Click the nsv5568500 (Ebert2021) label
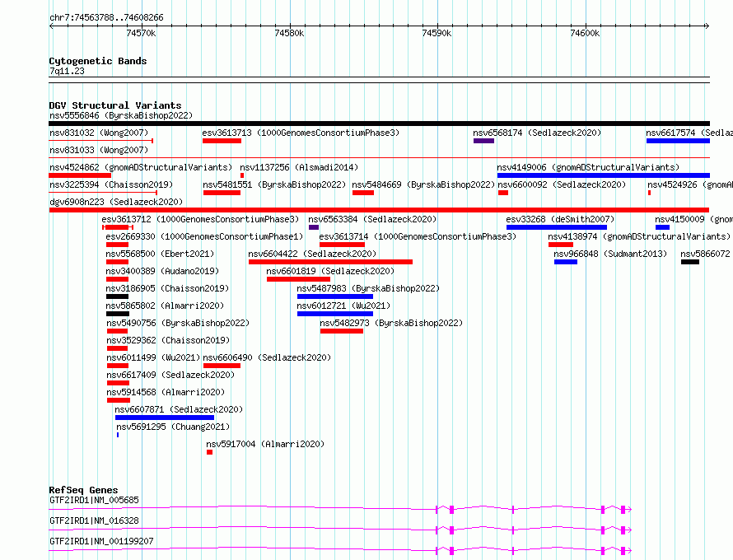The image size is (733, 560). point(160,254)
